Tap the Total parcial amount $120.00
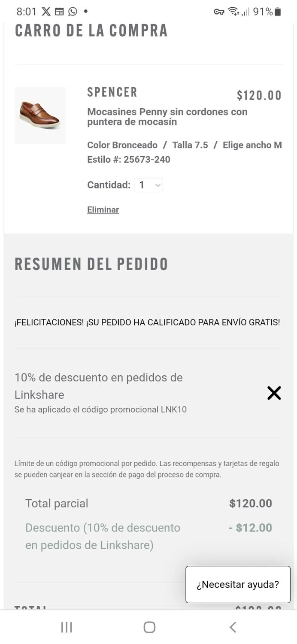297x644 pixels. (251, 503)
